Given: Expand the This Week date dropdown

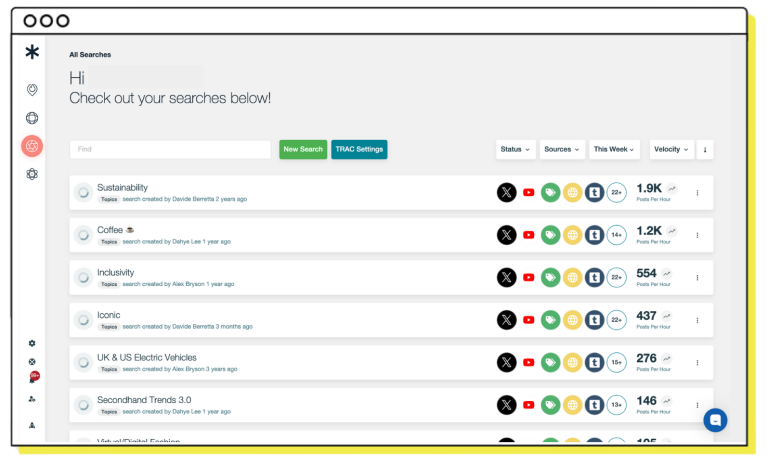Looking at the screenshot, I should [614, 149].
